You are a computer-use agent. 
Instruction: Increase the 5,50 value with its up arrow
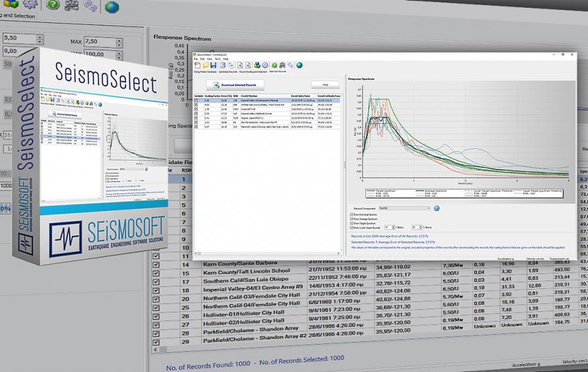click(x=40, y=37)
